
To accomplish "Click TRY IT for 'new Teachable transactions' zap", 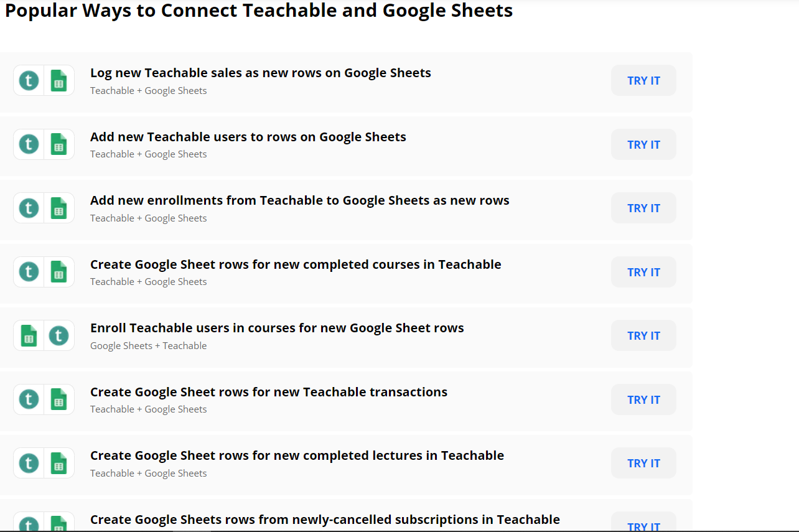I will (x=643, y=399).
